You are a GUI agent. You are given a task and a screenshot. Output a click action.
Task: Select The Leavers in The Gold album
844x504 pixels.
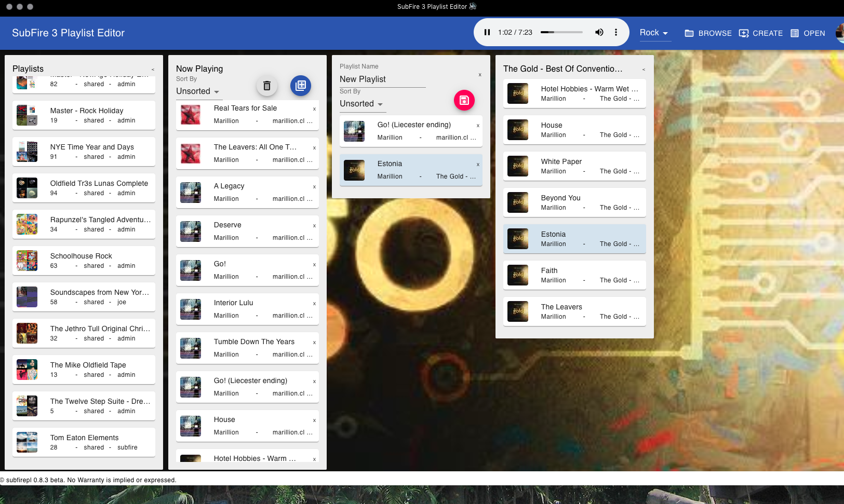pos(574,311)
